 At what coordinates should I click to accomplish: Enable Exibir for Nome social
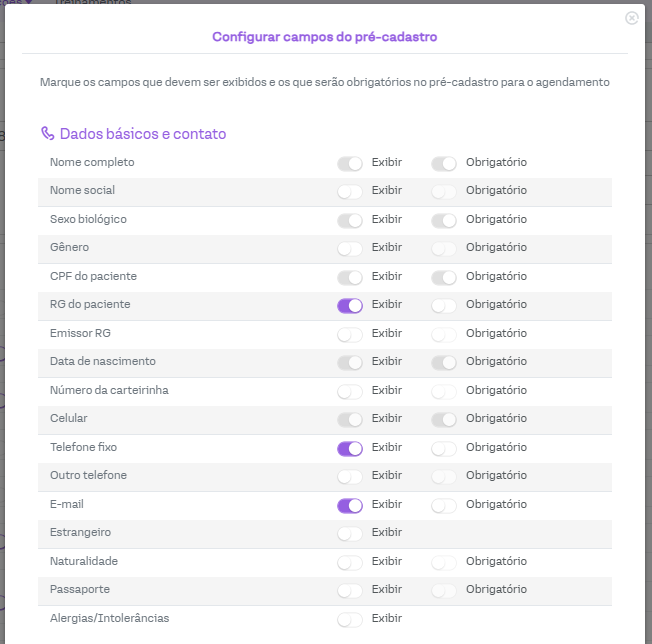coord(350,191)
